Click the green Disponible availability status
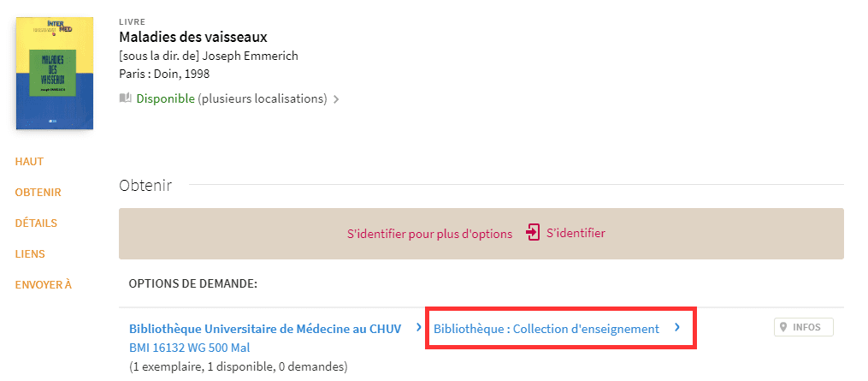Image resolution: width=868 pixels, height=381 pixels. click(166, 98)
